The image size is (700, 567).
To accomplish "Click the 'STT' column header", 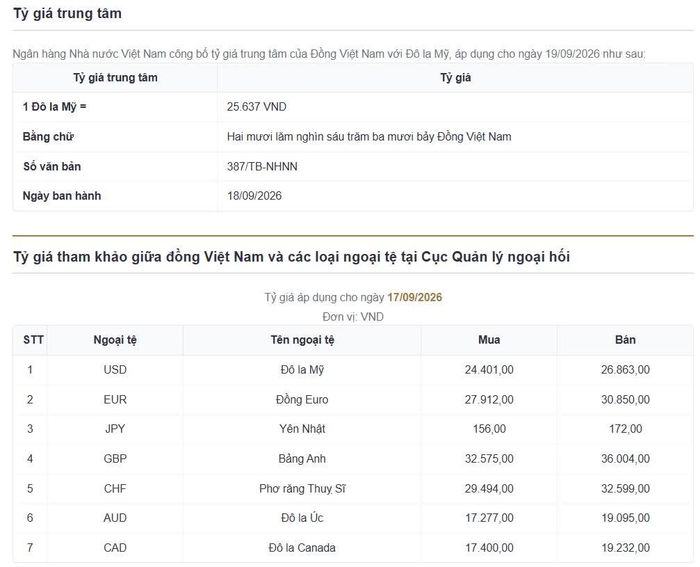I will click(x=33, y=340).
